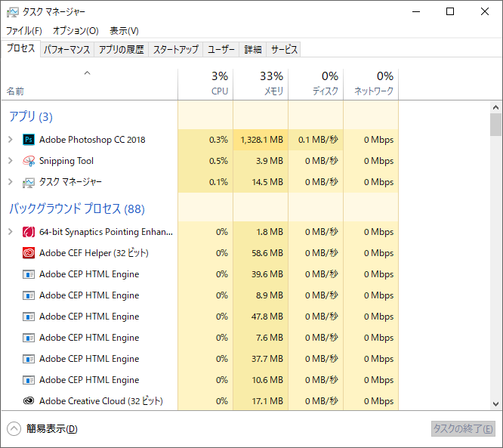Switch to the 詳細 tab

(x=253, y=49)
